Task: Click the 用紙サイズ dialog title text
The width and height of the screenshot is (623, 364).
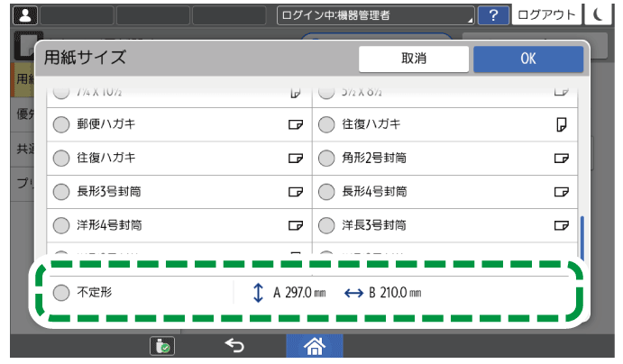Action: click(85, 58)
